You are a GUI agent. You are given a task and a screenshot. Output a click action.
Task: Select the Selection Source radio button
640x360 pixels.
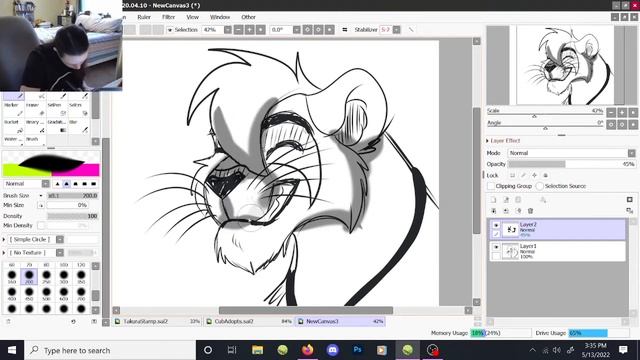coord(539,186)
